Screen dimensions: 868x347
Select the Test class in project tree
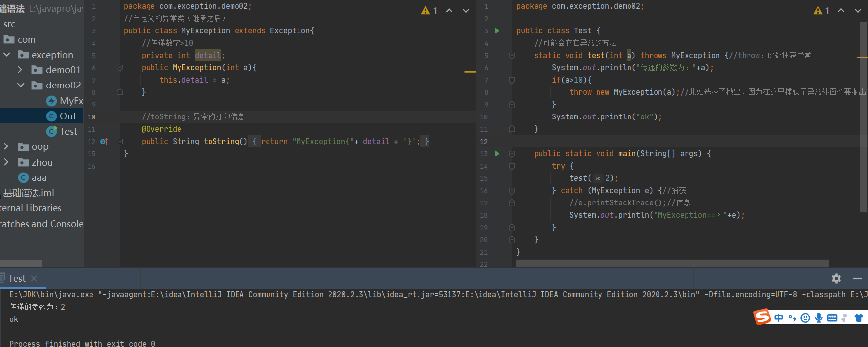tap(61, 131)
